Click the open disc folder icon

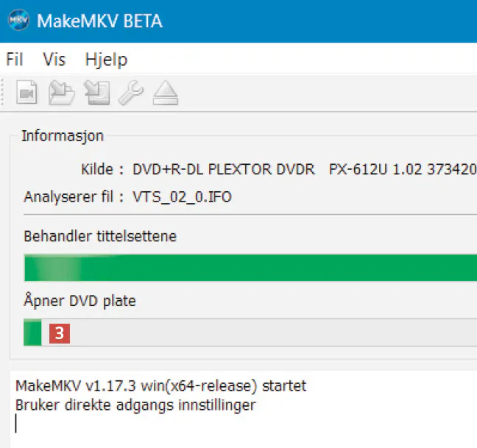point(62,93)
